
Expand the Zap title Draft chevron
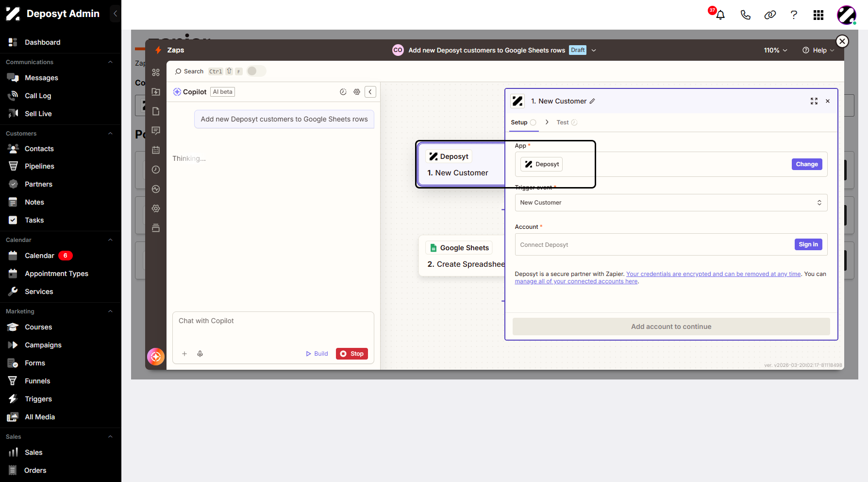pyautogui.click(x=594, y=50)
